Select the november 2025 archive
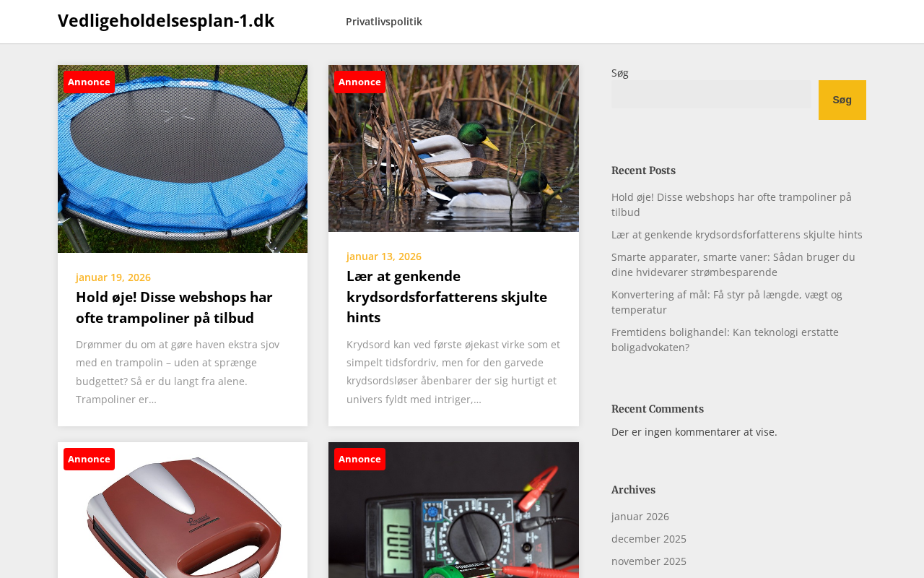 click(x=649, y=561)
